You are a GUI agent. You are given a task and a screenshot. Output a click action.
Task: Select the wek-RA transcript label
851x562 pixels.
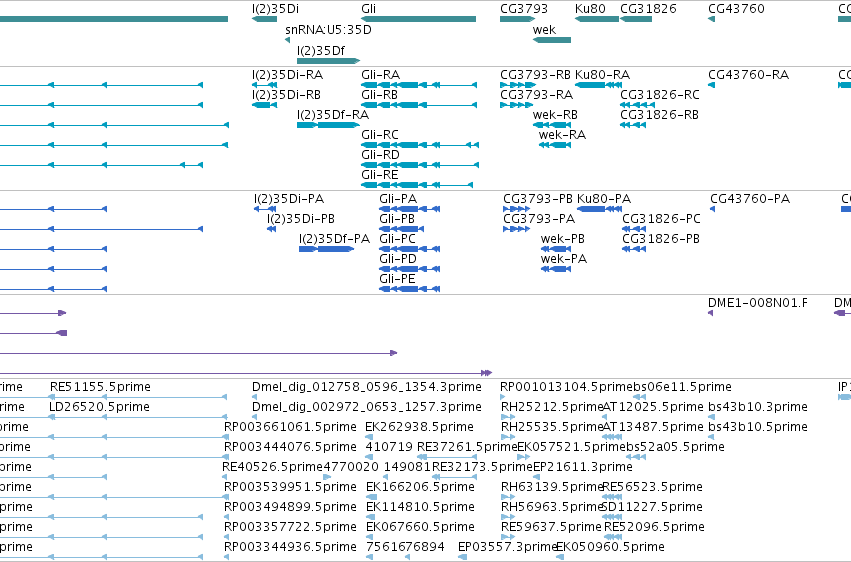(562, 135)
